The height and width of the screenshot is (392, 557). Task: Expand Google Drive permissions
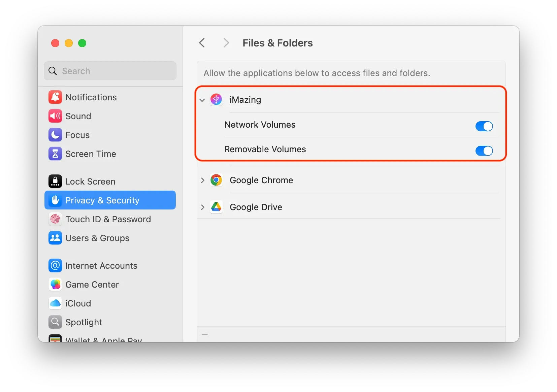click(202, 207)
